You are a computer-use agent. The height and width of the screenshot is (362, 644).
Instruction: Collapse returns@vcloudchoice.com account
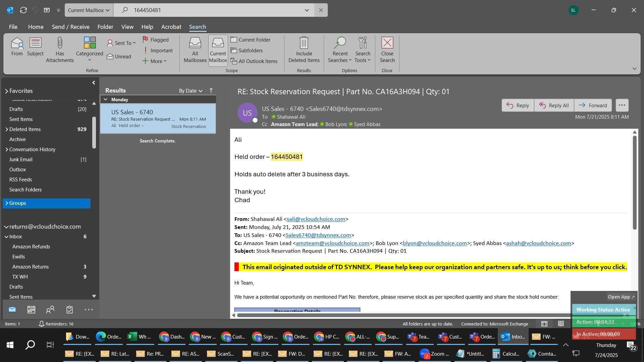pyautogui.click(x=6, y=227)
